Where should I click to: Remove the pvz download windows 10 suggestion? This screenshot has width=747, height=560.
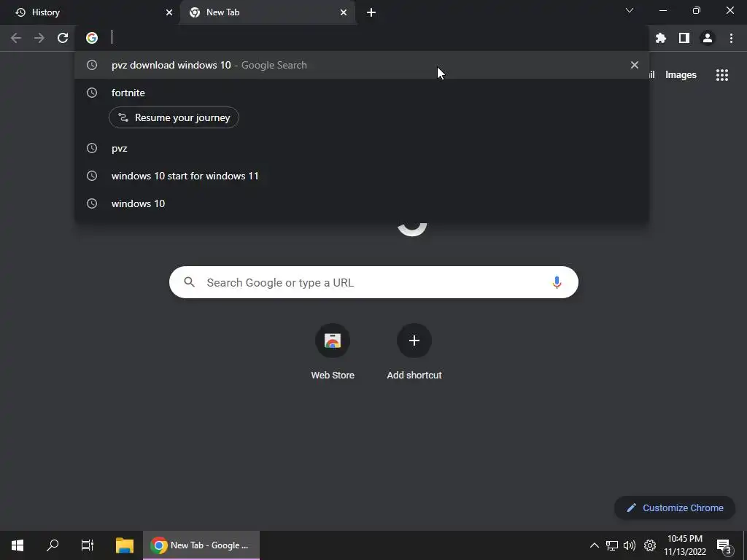635,65
